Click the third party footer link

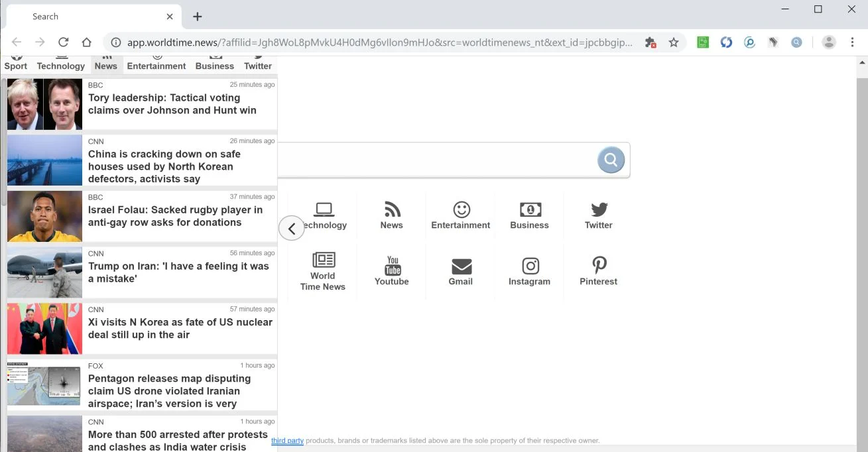point(287,441)
